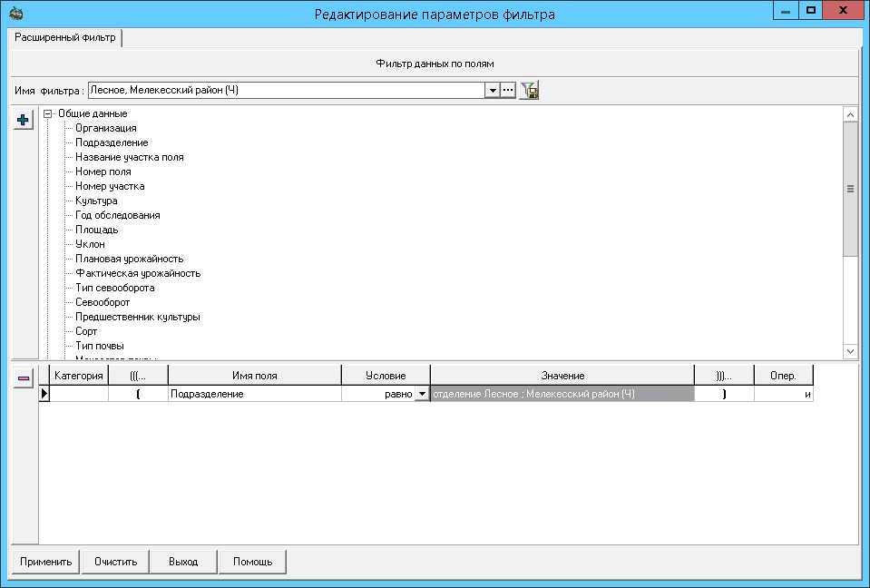Select 'Культура' tree item

pyautogui.click(x=96, y=201)
